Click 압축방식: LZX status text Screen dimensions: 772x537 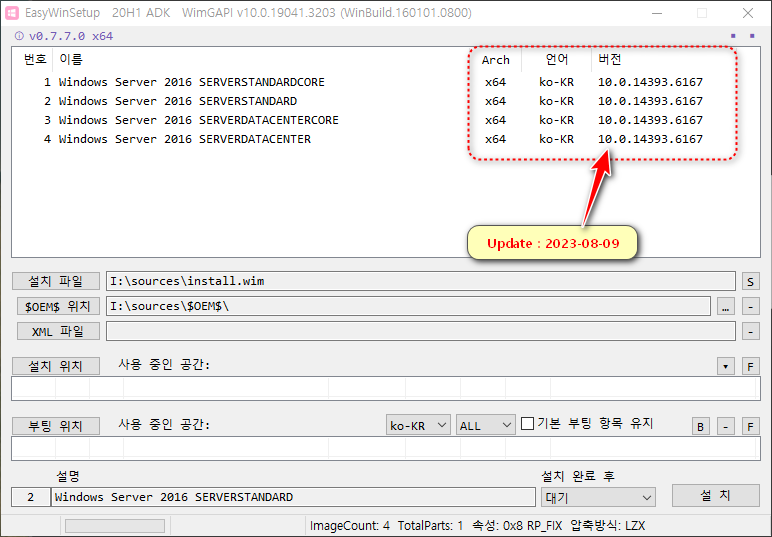pos(608,526)
